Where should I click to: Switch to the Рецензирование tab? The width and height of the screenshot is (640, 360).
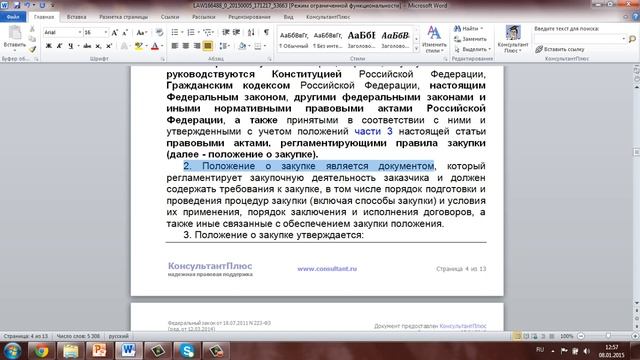click(x=249, y=17)
